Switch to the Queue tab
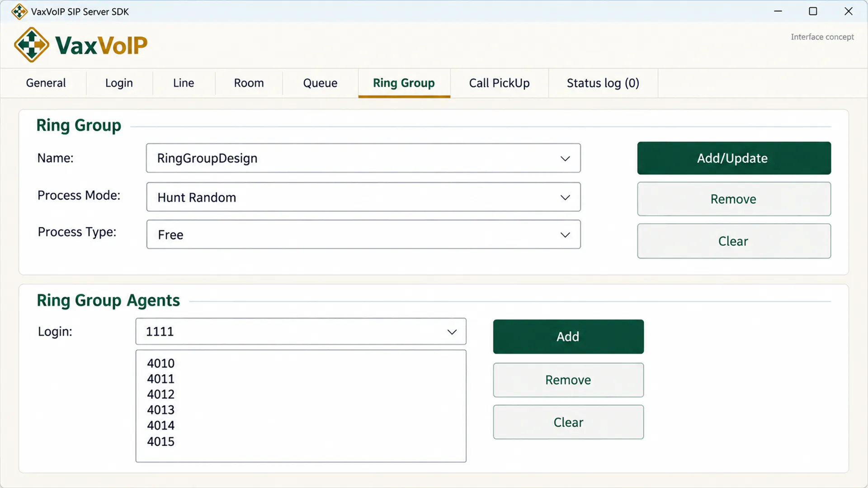 click(320, 83)
